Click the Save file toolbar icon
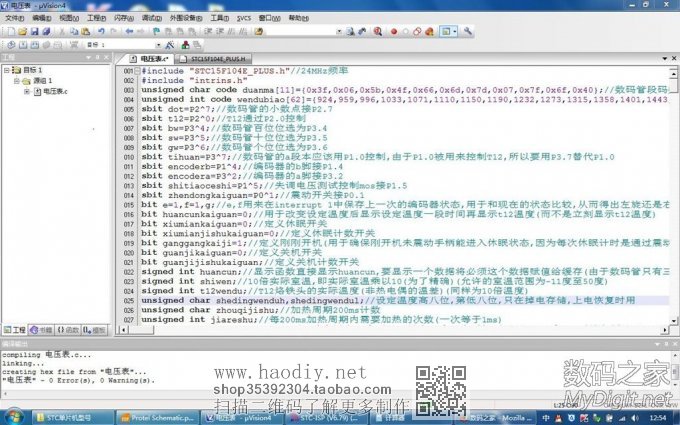This screenshot has width=680, height=425. click(x=34, y=32)
